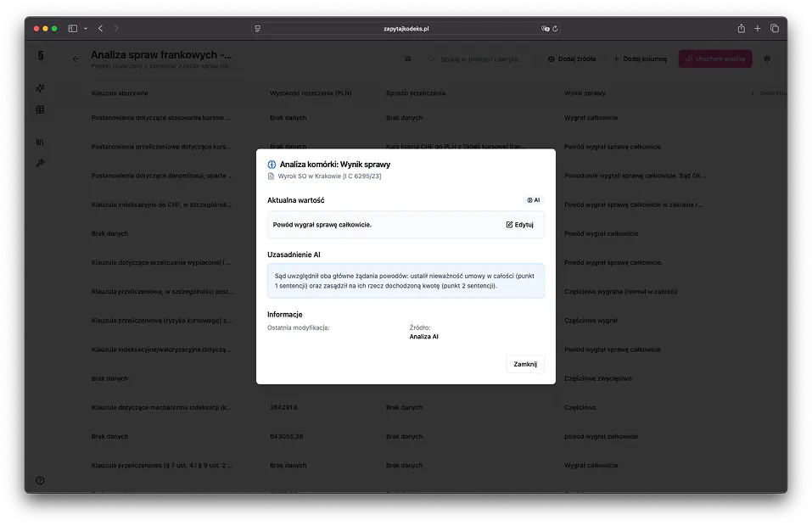This screenshot has width=812, height=526.
Task: Click the paragraph-symbol logo in the sidebar
Action: 40,56
